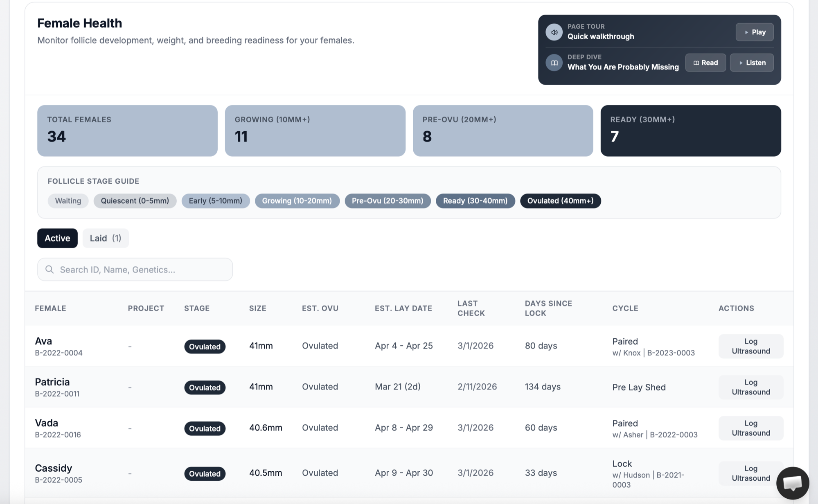Viewport: 818px width, 504px height.
Task: Click Log Ultrasound for Patricia
Action: [x=750, y=387]
